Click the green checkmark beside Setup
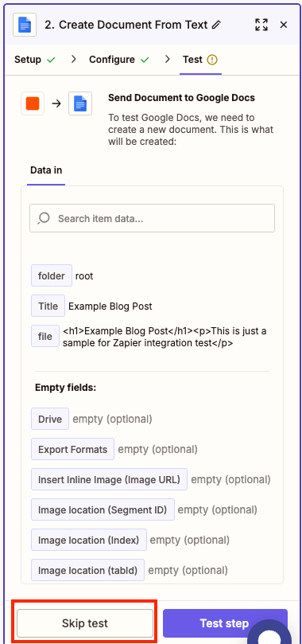The height and width of the screenshot is (644, 302). click(x=51, y=60)
